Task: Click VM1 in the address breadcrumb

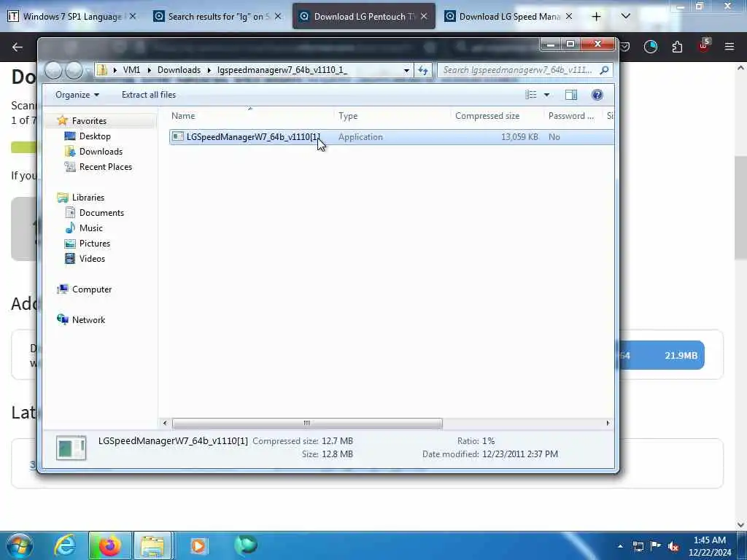Action: coord(131,70)
